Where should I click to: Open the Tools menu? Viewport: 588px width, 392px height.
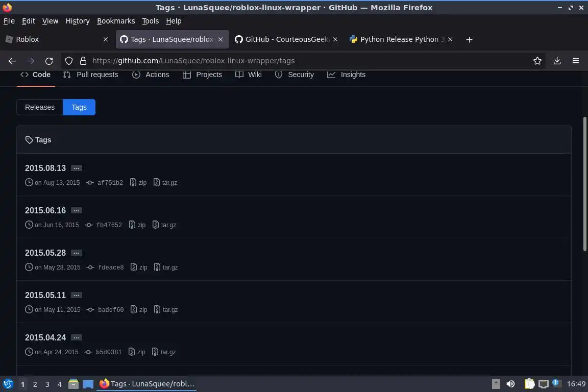click(x=151, y=21)
